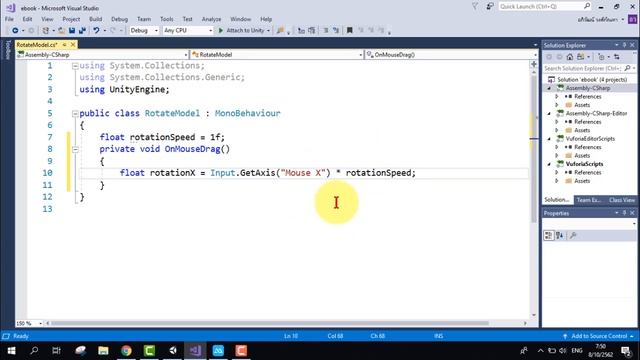Collapse the using directives block
The image size is (640, 360).
[75, 66]
